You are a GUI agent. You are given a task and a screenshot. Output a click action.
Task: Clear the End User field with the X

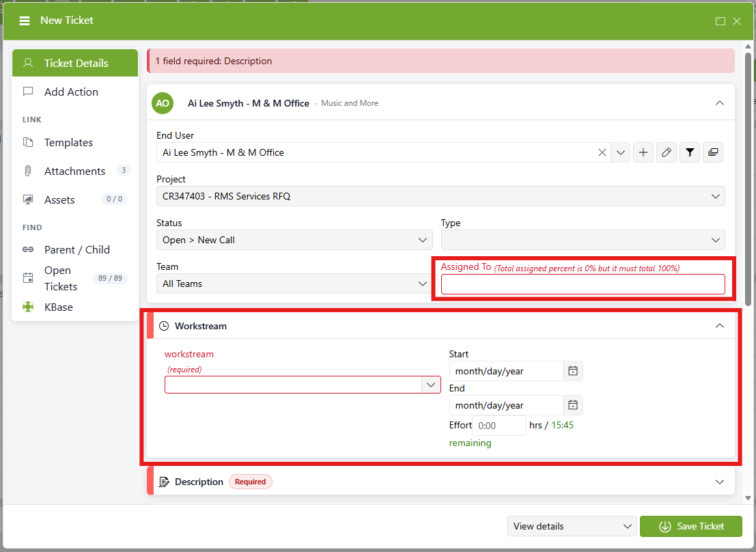(602, 152)
